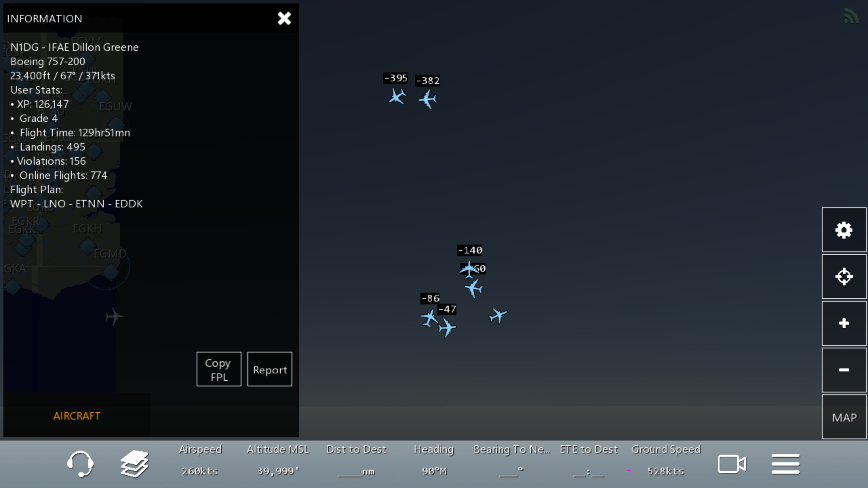Center map on own aircraft
The width and height of the screenshot is (868, 488).
tap(844, 277)
